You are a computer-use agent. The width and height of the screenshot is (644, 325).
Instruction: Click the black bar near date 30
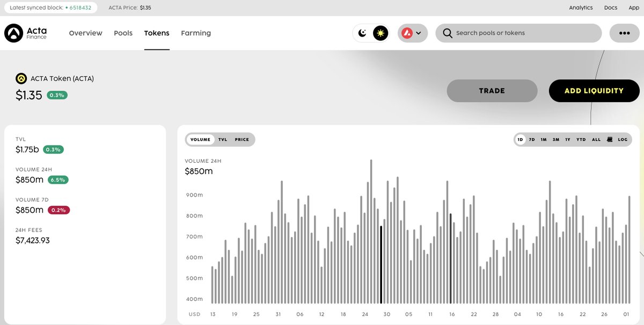381,264
